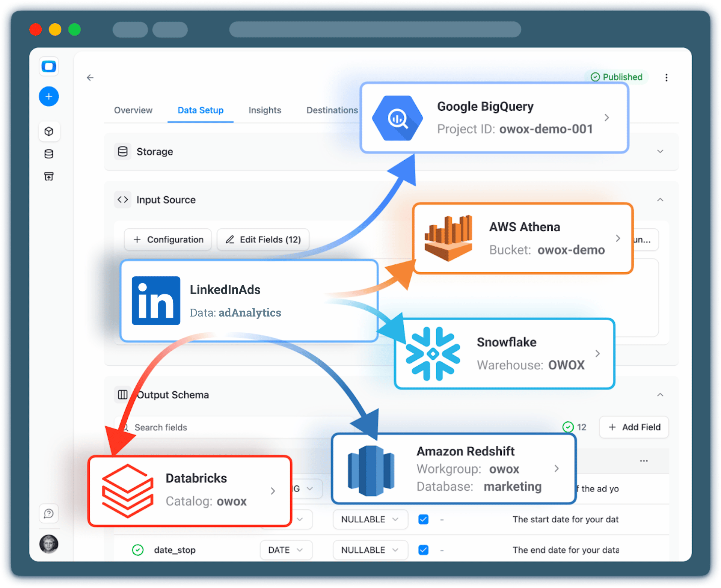
Task: Collapse the Input Source section
Action: pyautogui.click(x=660, y=199)
